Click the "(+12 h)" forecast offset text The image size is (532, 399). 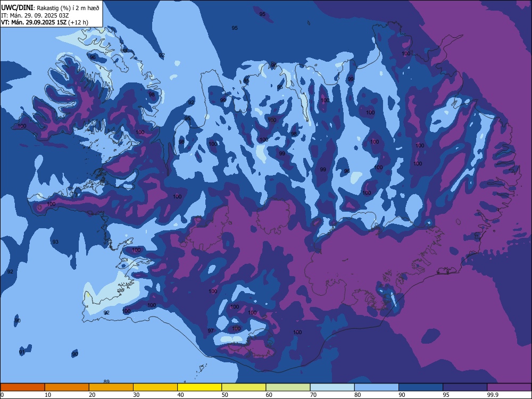click(78, 22)
